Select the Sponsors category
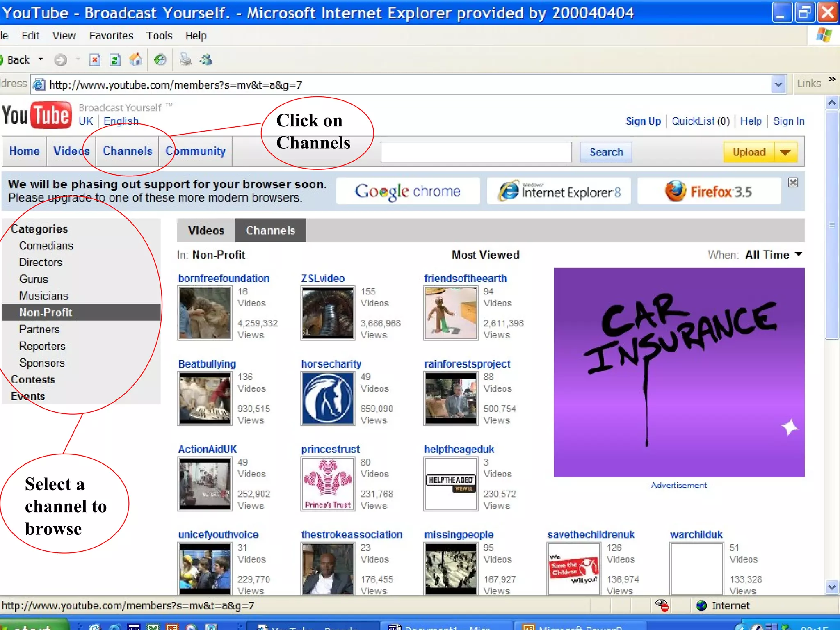The height and width of the screenshot is (630, 840). (x=42, y=363)
